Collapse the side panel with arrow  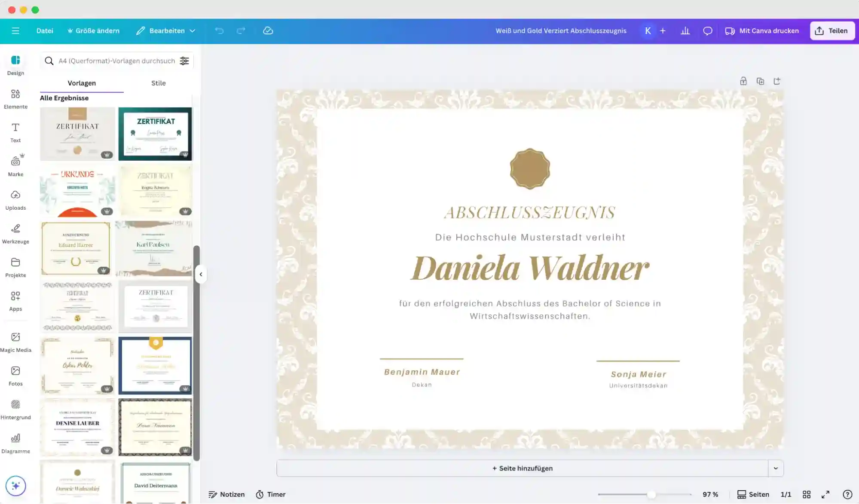(201, 275)
